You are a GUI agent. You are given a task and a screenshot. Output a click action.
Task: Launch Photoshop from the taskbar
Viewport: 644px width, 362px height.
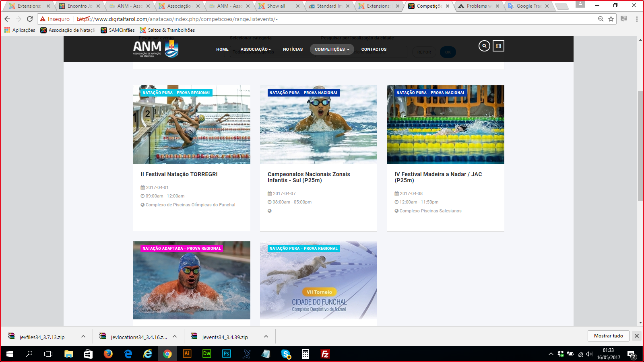[227, 354]
